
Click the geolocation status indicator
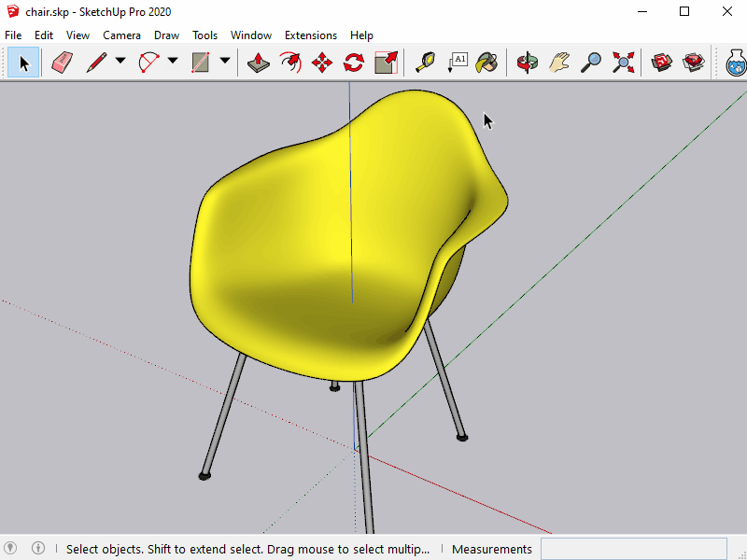[x=11, y=549]
